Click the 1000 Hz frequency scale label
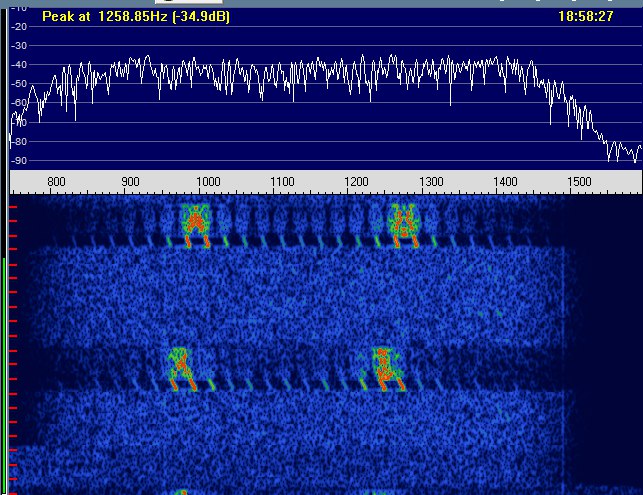The height and width of the screenshot is (495, 643). pos(207,181)
